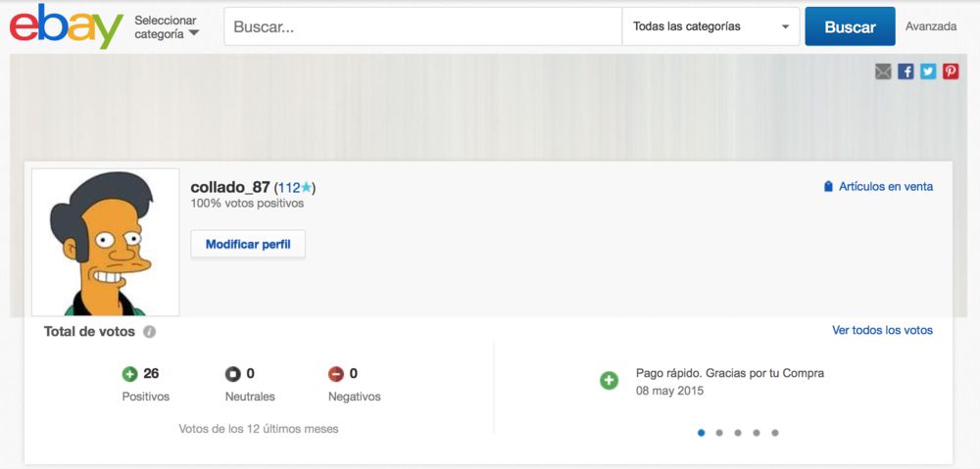Screen dimensions: 980x469
Task: Click the profile avatar picture
Action: point(106,242)
